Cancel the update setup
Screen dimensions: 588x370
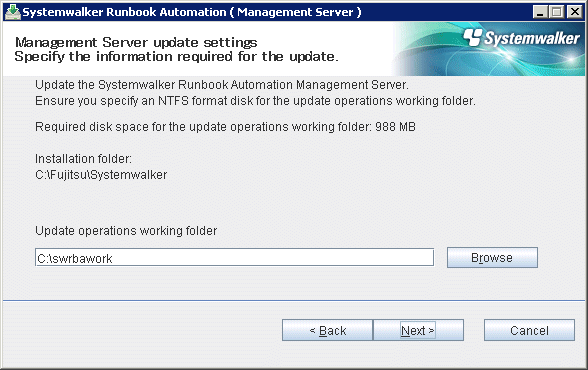coord(529,330)
